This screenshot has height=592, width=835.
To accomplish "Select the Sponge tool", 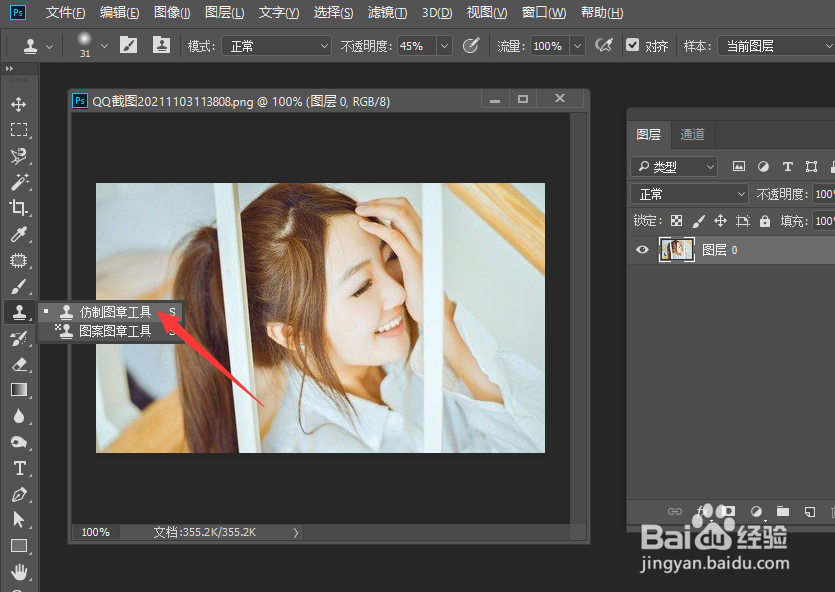I will click(x=19, y=442).
